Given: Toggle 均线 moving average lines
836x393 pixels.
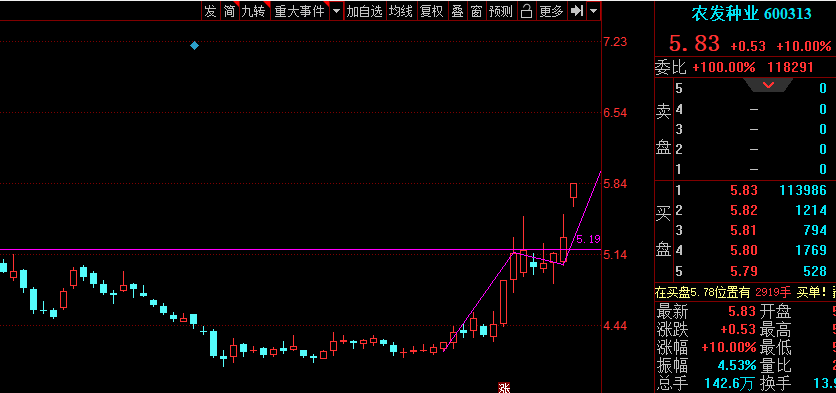Looking at the screenshot, I should click(400, 11).
